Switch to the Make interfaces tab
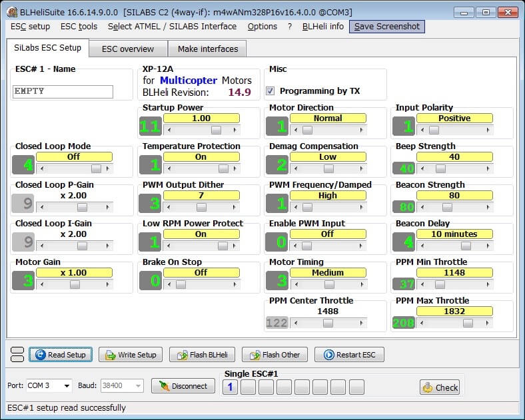Screen dimensions: 525x420 (x=208, y=49)
